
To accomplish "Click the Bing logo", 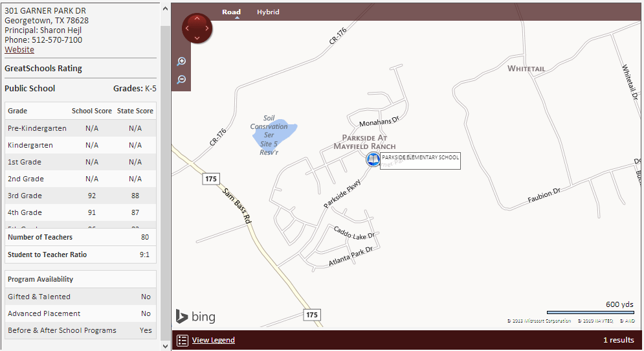I will pyautogui.click(x=195, y=317).
